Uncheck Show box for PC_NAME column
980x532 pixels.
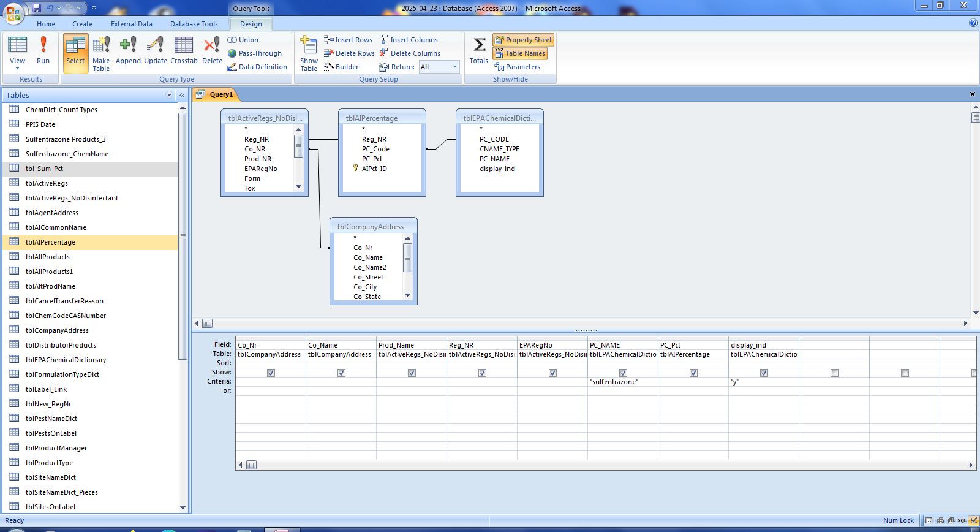coord(623,373)
